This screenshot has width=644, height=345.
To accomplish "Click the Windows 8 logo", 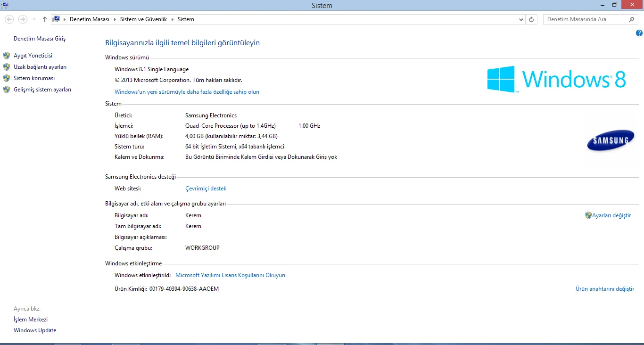I will click(556, 79).
